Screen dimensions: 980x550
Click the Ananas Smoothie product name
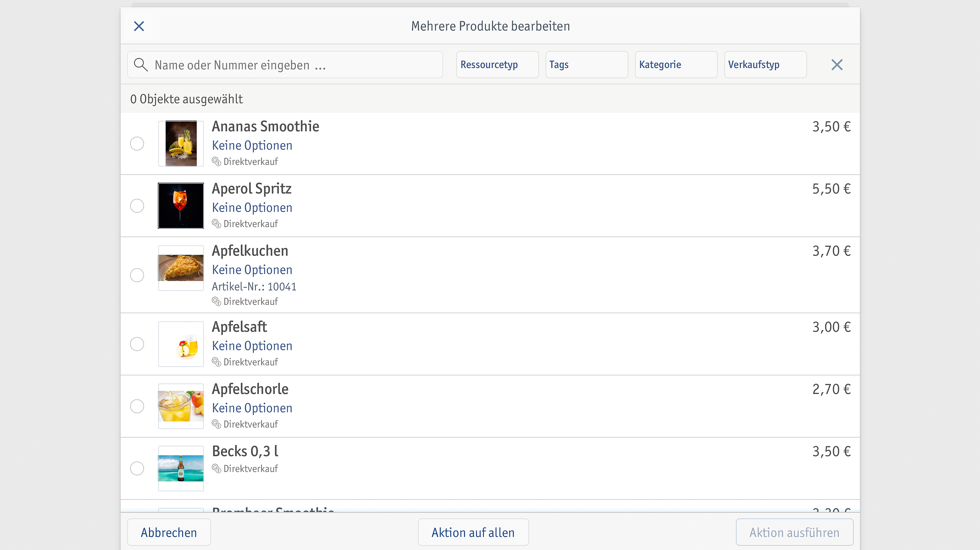click(266, 126)
